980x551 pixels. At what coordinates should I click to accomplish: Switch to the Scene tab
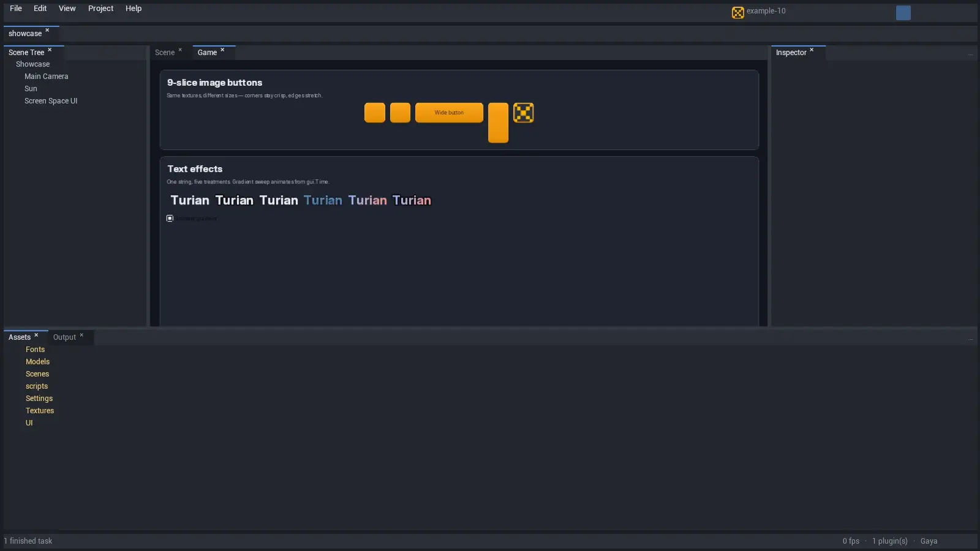click(165, 53)
